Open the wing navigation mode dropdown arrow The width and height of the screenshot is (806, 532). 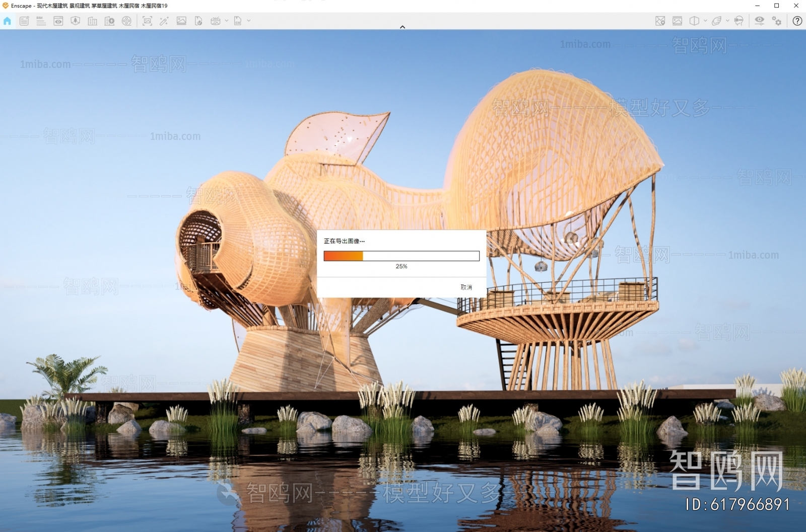[x=727, y=21]
